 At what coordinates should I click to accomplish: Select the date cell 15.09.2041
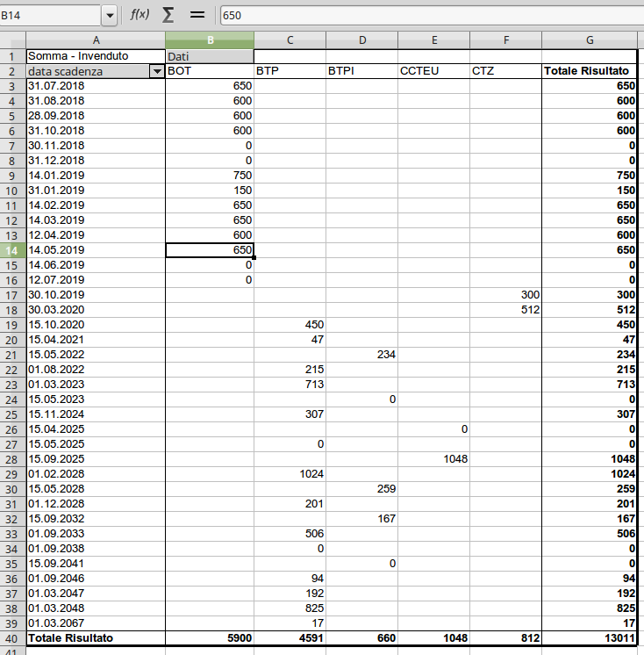[x=96, y=564]
